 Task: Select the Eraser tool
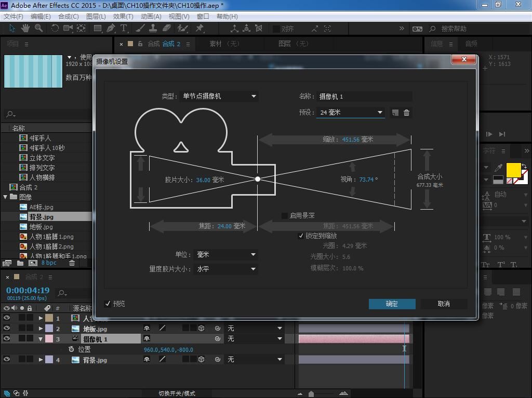167,29
